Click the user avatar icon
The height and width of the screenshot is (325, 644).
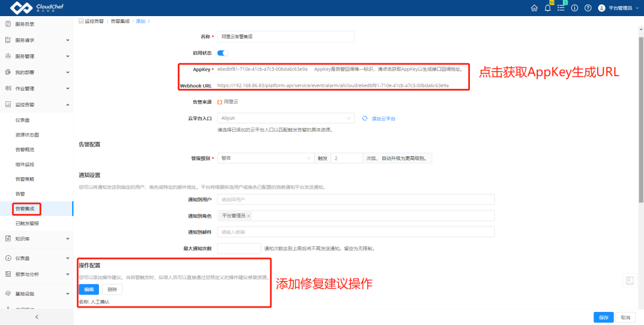(x=601, y=8)
